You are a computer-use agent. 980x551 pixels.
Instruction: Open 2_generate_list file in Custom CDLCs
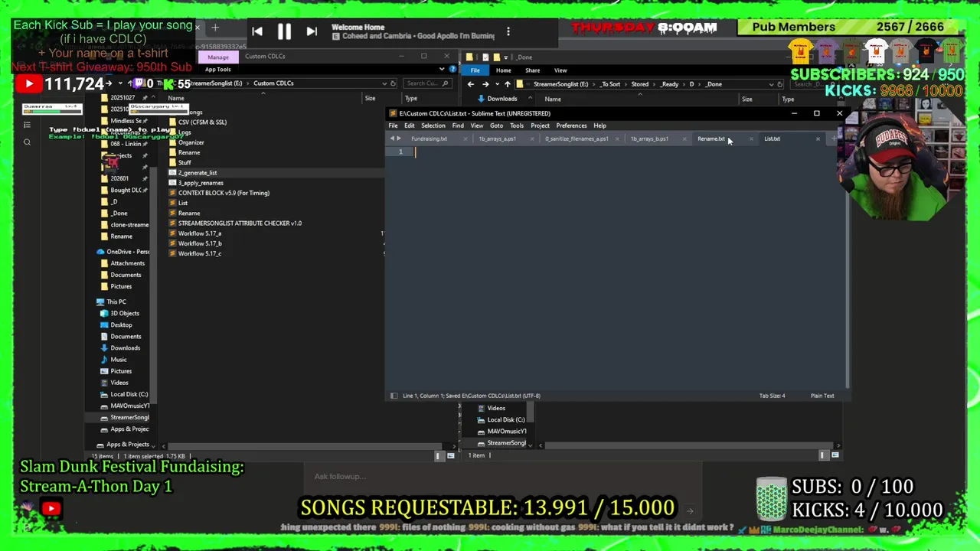(198, 173)
